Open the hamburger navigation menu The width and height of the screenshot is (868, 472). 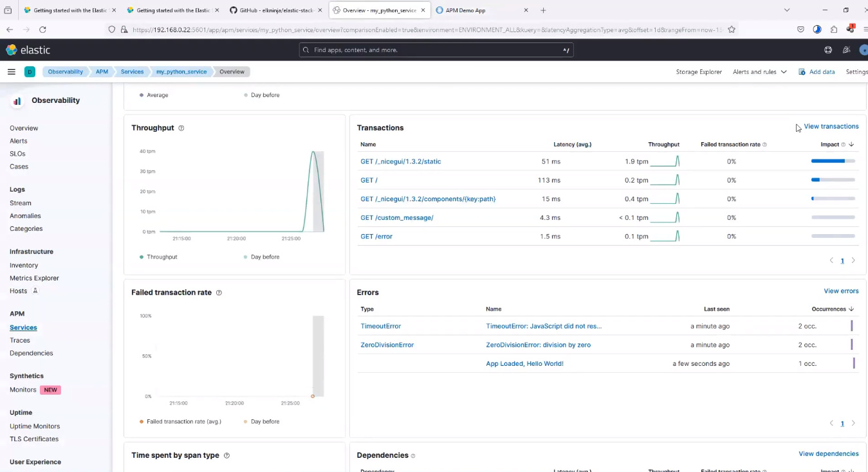click(11, 72)
